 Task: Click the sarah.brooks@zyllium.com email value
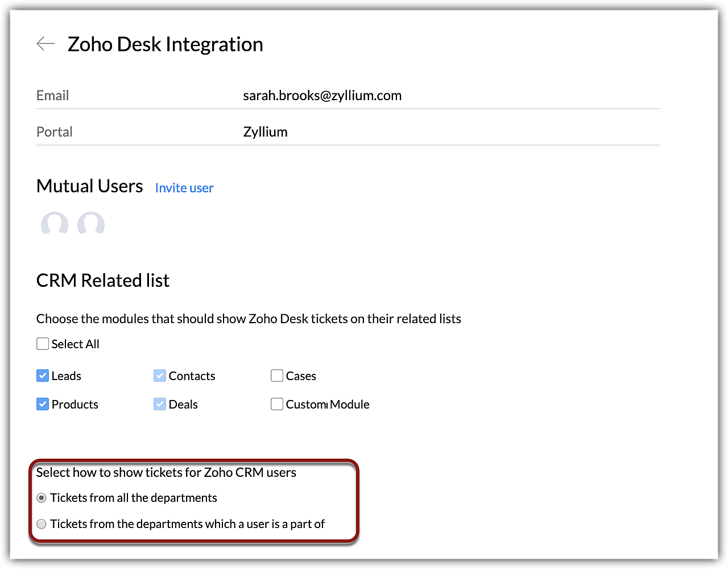pos(322,96)
